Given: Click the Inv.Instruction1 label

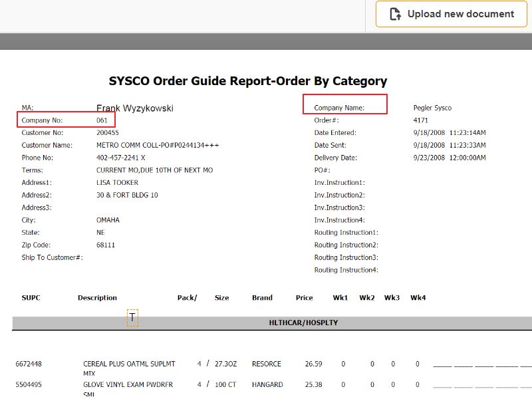Looking at the screenshot, I should [x=340, y=182].
